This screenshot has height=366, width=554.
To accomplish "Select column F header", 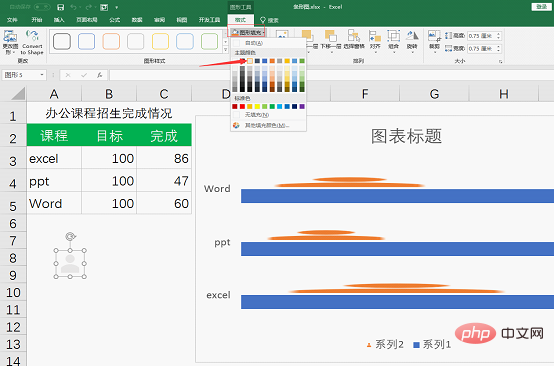I will click(x=365, y=94).
